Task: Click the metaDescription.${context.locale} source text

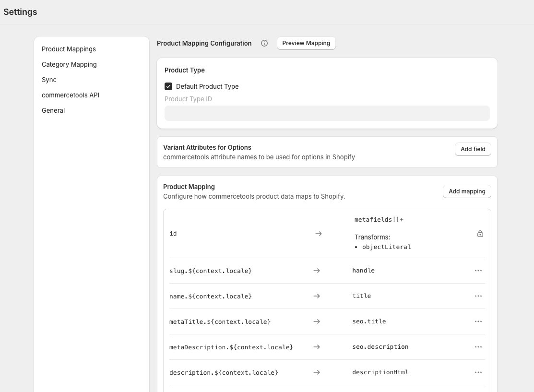Action: 231,347
